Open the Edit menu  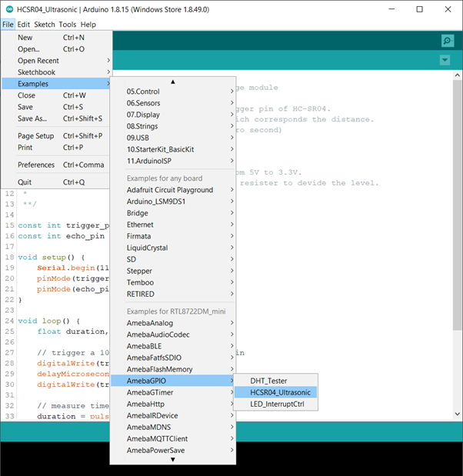point(24,25)
